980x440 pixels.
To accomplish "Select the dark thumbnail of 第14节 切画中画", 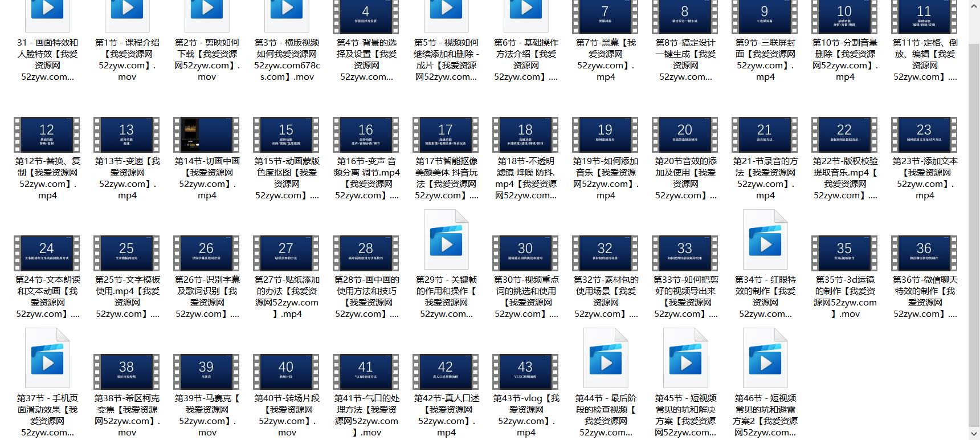I will (206, 135).
